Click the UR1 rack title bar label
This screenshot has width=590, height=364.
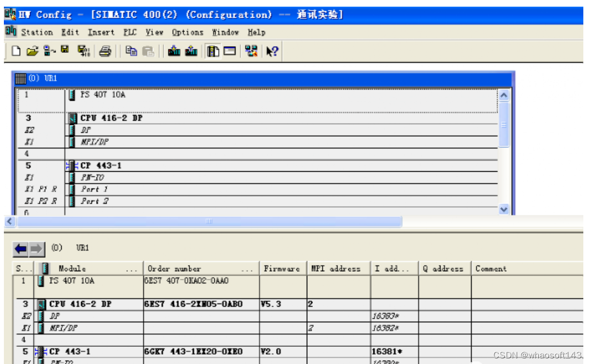pyautogui.click(x=51, y=78)
